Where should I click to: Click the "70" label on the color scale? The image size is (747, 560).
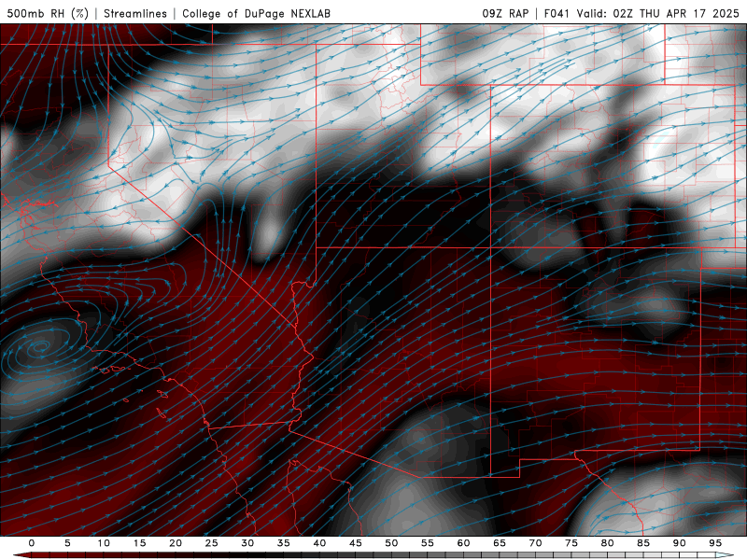tap(535, 543)
